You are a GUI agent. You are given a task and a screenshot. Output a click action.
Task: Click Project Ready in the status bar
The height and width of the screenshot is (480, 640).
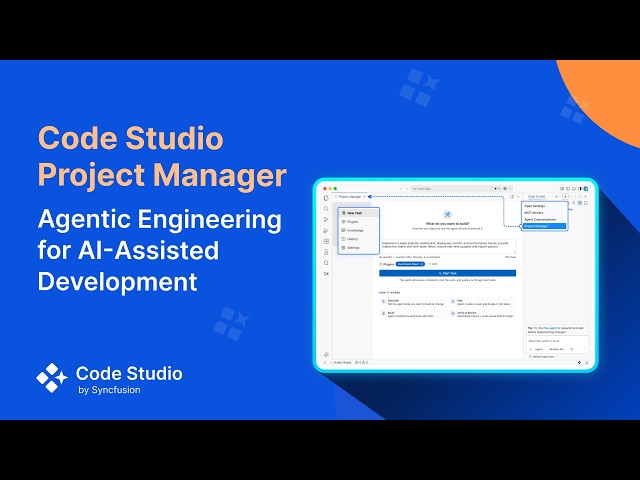(x=342, y=362)
